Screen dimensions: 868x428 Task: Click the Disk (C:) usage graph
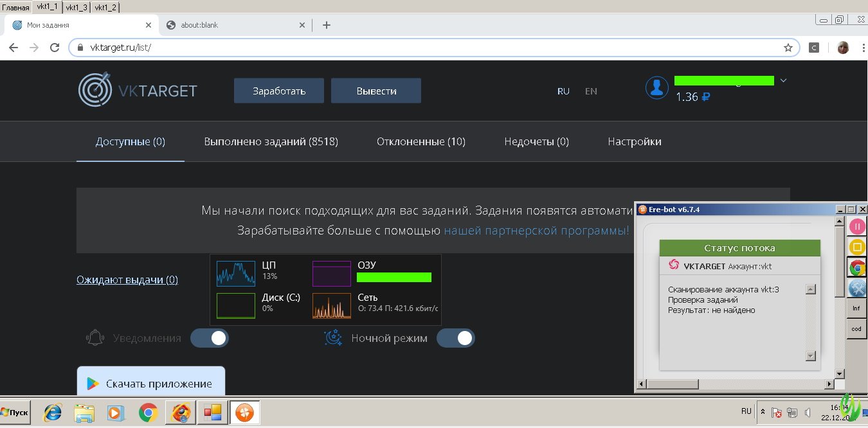pos(236,305)
